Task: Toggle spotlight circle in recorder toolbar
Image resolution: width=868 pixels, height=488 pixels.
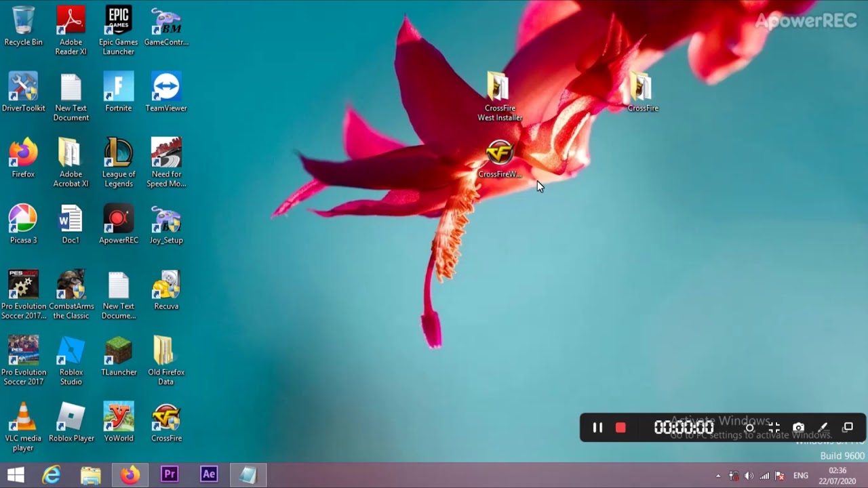Action: 749,428
